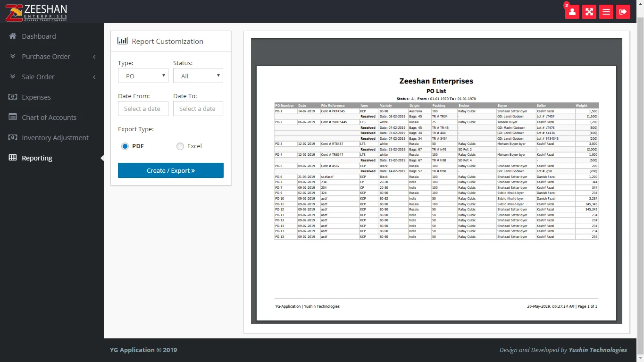The height and width of the screenshot is (362, 644).
Task: Follow the Yushin Technologies footer link
Action: pyautogui.click(x=598, y=350)
